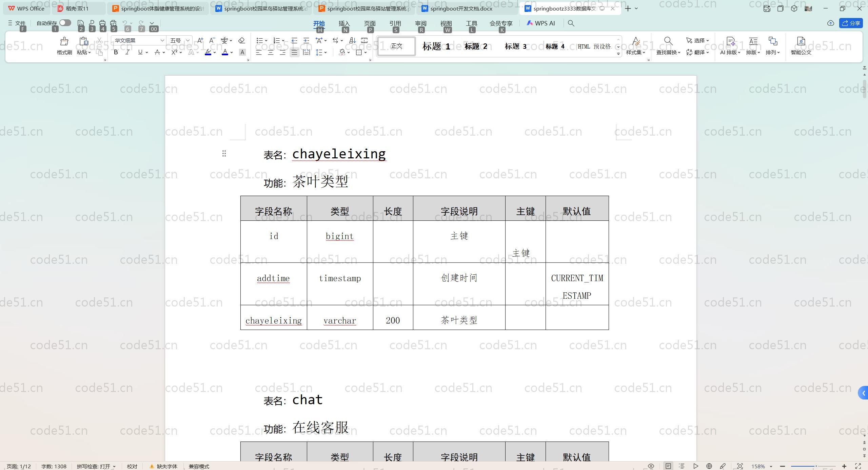Click the web layout globe icon

(709, 466)
